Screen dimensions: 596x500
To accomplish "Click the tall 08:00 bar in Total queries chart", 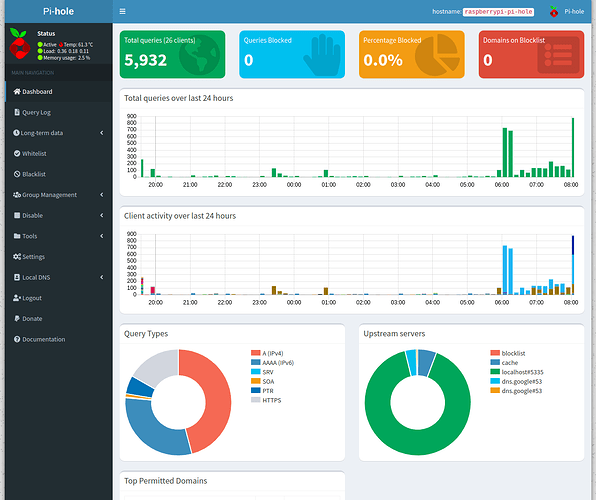I will point(573,148).
